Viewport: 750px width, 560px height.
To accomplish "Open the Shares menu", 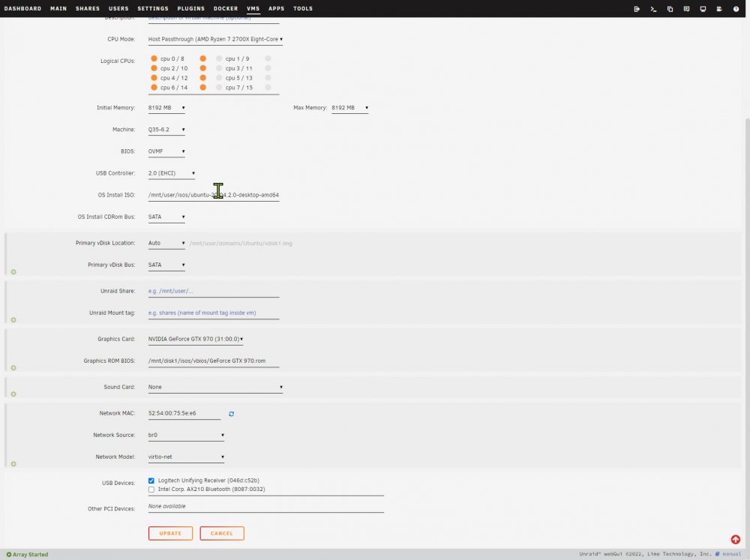I will point(88,8).
